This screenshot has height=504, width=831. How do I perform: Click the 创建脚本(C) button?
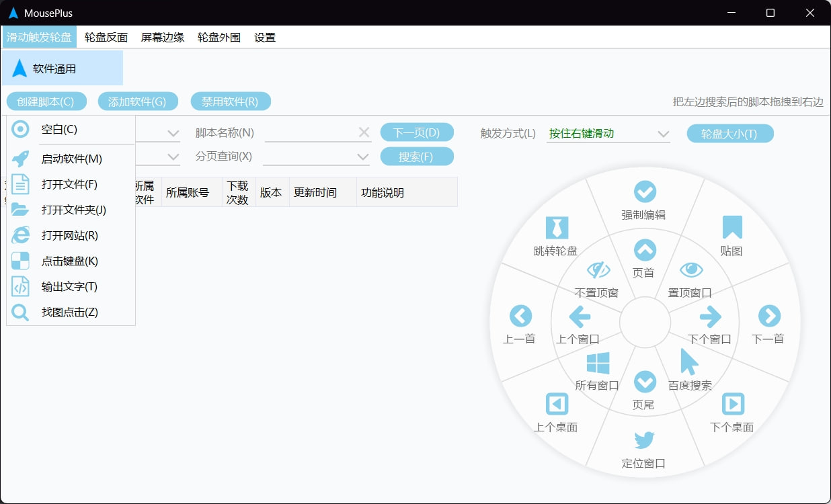[x=46, y=101]
